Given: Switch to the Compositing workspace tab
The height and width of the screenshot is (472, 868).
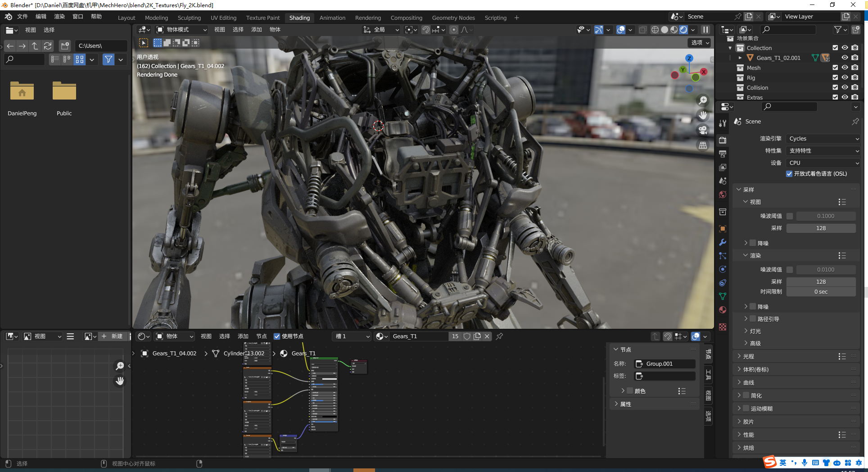Looking at the screenshot, I should click(406, 18).
